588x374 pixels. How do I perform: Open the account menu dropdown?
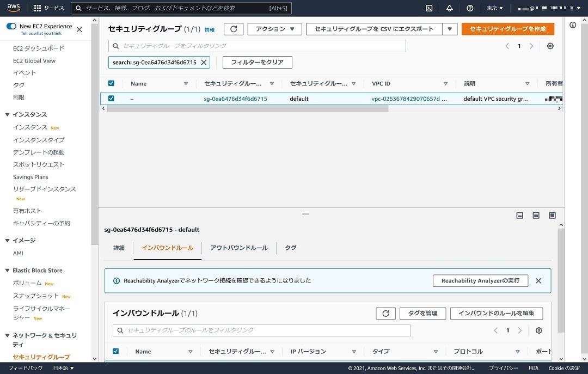tap(549, 8)
